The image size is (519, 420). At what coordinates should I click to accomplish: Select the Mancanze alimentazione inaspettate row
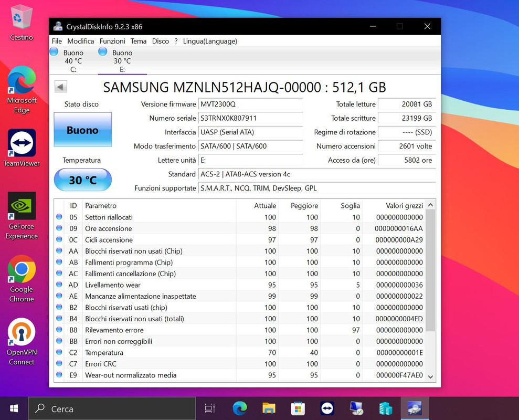240,296
